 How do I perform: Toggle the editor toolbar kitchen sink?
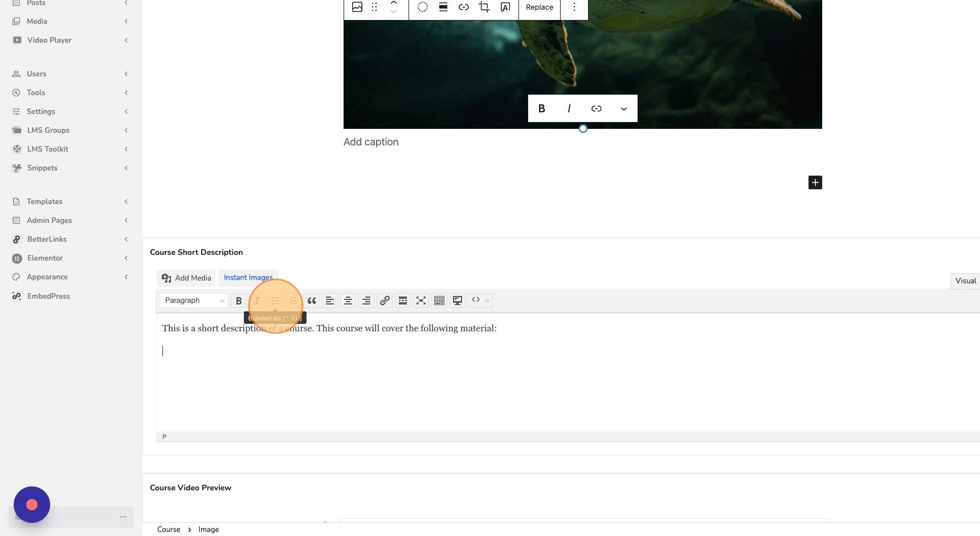(x=439, y=301)
